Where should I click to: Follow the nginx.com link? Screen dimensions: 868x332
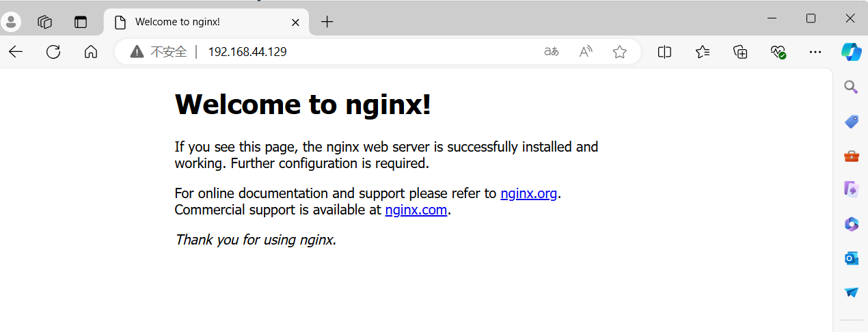pos(416,210)
